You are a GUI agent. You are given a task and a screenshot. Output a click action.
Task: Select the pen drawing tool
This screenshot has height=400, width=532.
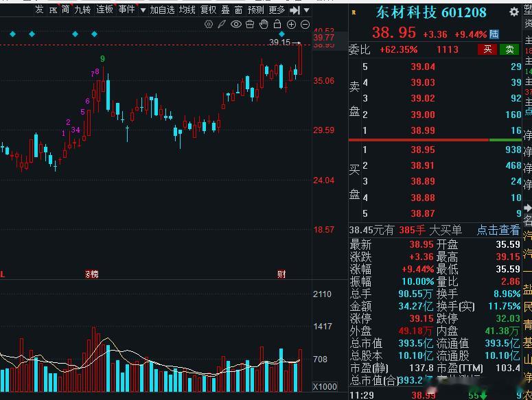(222, 24)
